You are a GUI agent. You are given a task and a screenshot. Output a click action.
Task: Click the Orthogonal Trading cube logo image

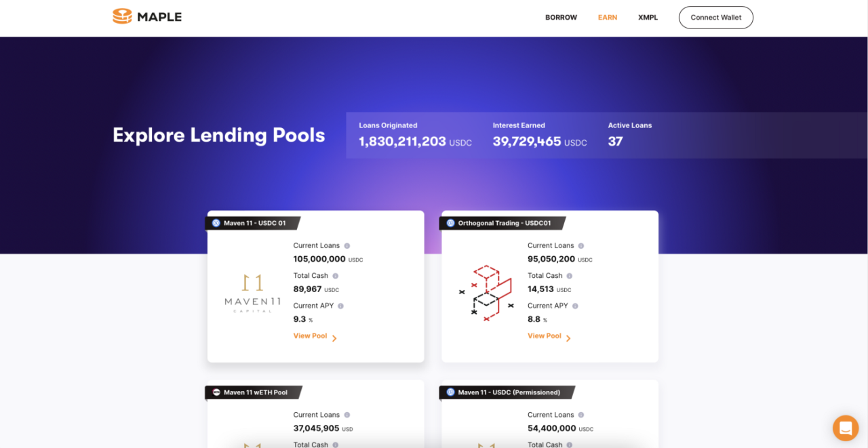pos(486,293)
